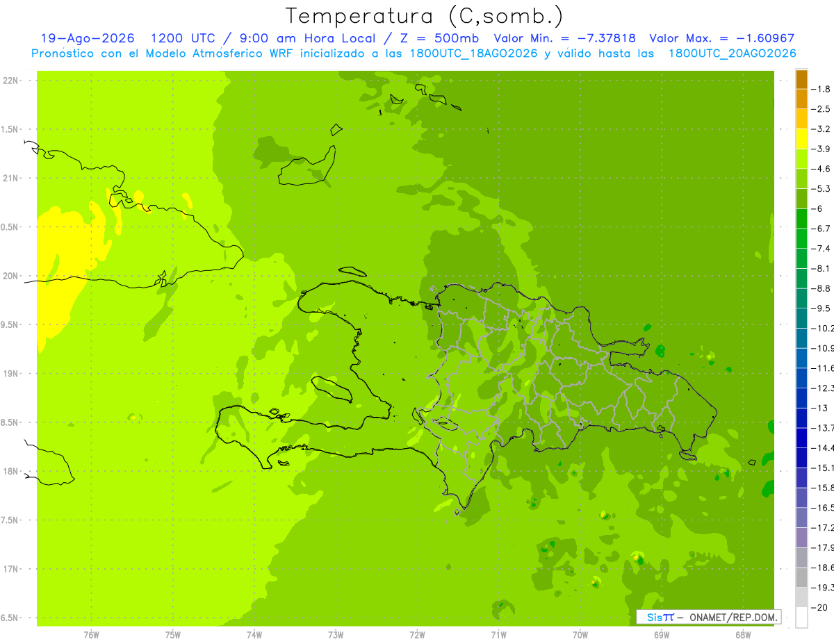Pick the yellow swatch between -3.2 and -3.9
This screenshot has height=644, width=834.
click(801, 139)
